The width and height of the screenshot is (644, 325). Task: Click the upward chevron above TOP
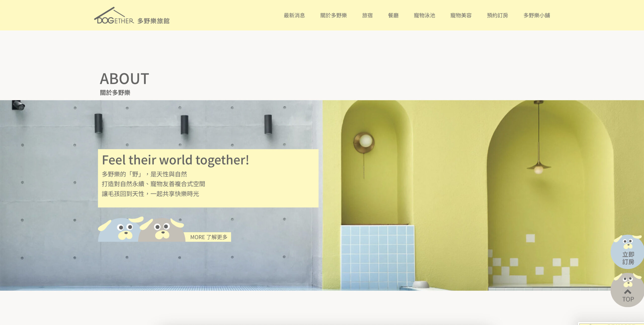[x=628, y=292]
